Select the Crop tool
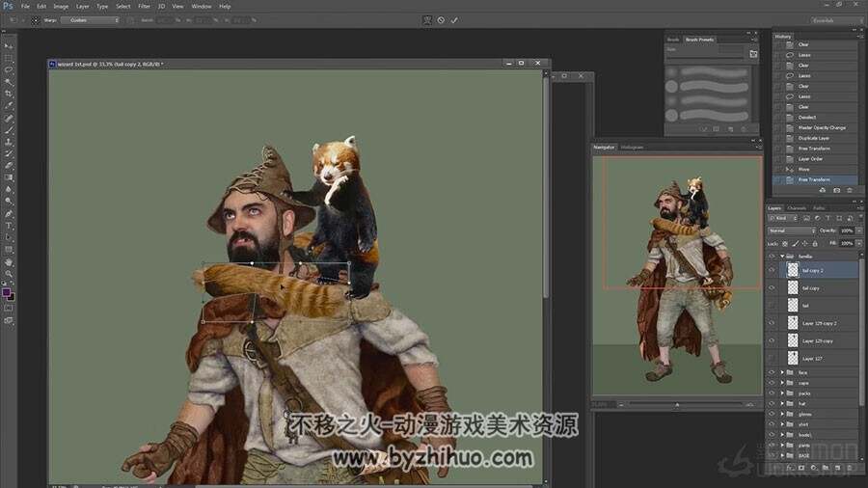 tap(9, 95)
